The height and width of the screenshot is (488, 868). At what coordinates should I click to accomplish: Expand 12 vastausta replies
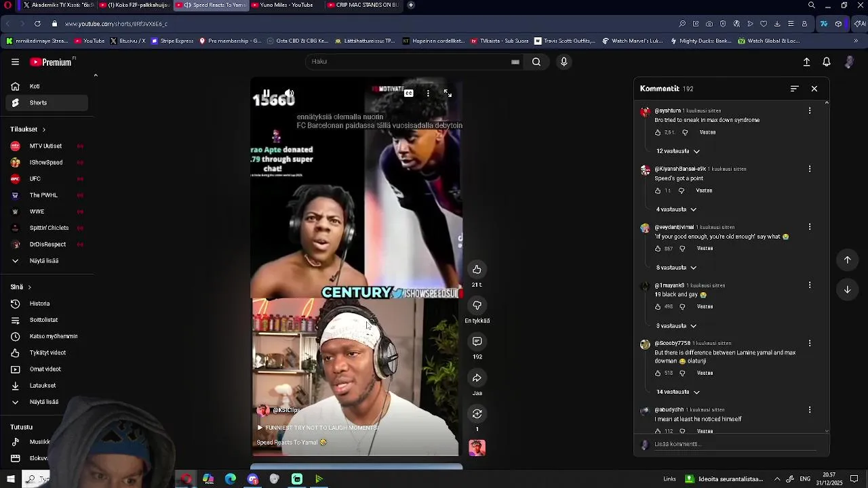pyautogui.click(x=678, y=151)
